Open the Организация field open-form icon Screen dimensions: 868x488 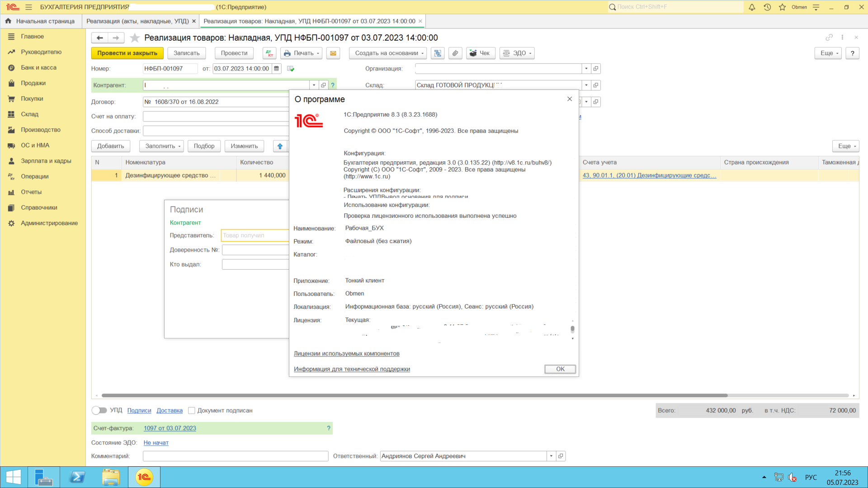click(596, 69)
